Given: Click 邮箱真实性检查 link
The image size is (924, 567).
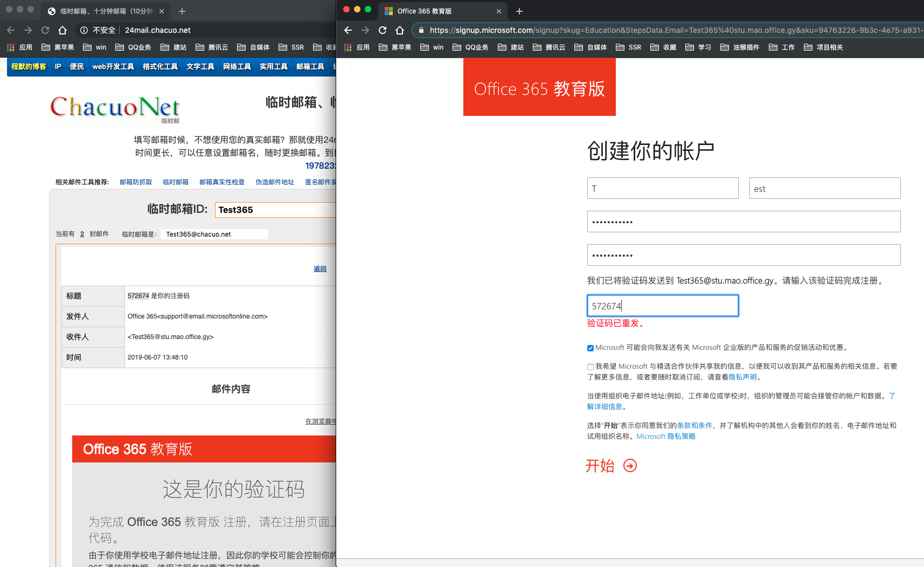Looking at the screenshot, I should (222, 182).
